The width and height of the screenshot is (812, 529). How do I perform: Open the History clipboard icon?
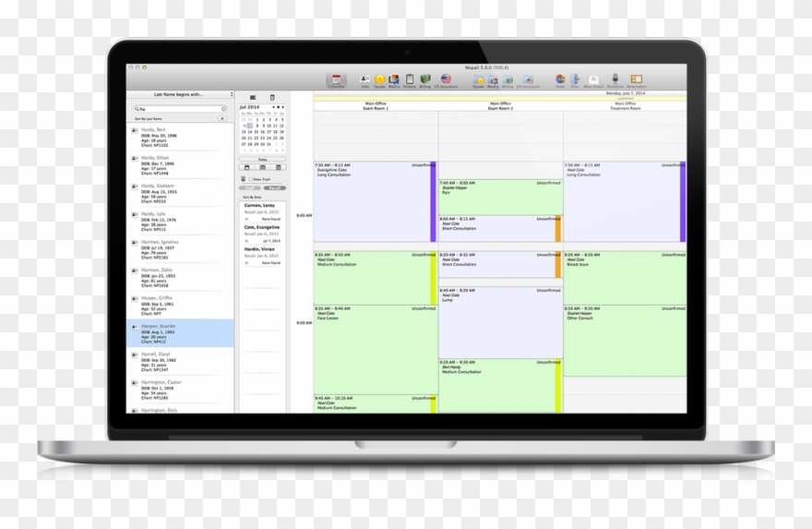[410, 80]
